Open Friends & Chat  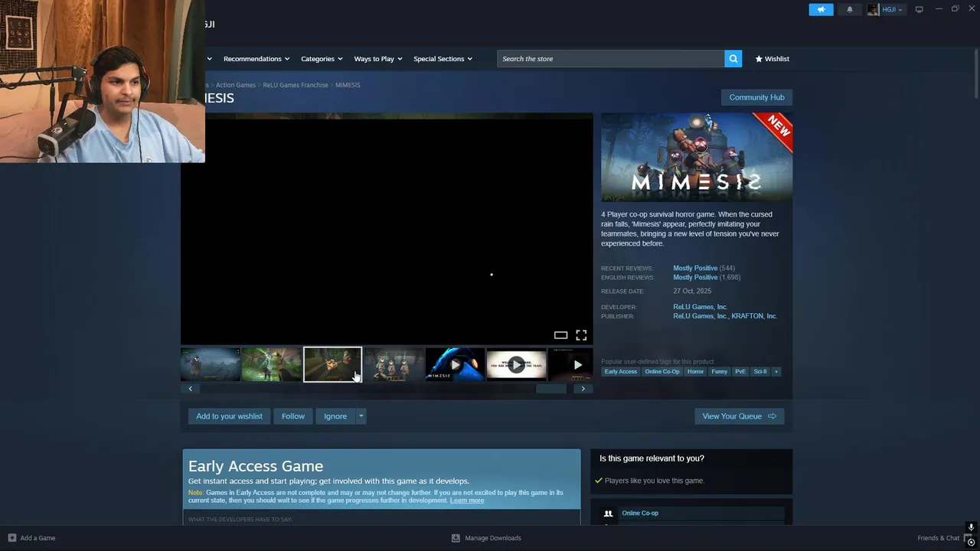click(x=939, y=538)
